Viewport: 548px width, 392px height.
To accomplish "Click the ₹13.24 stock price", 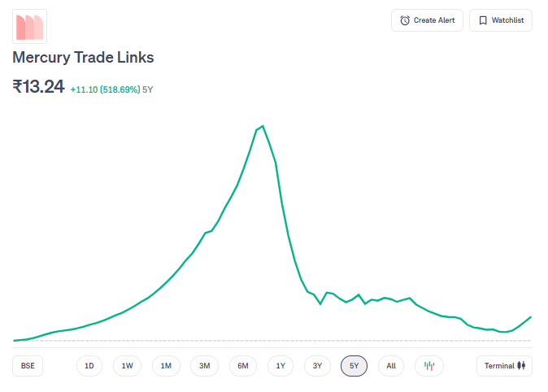I will coord(38,87).
